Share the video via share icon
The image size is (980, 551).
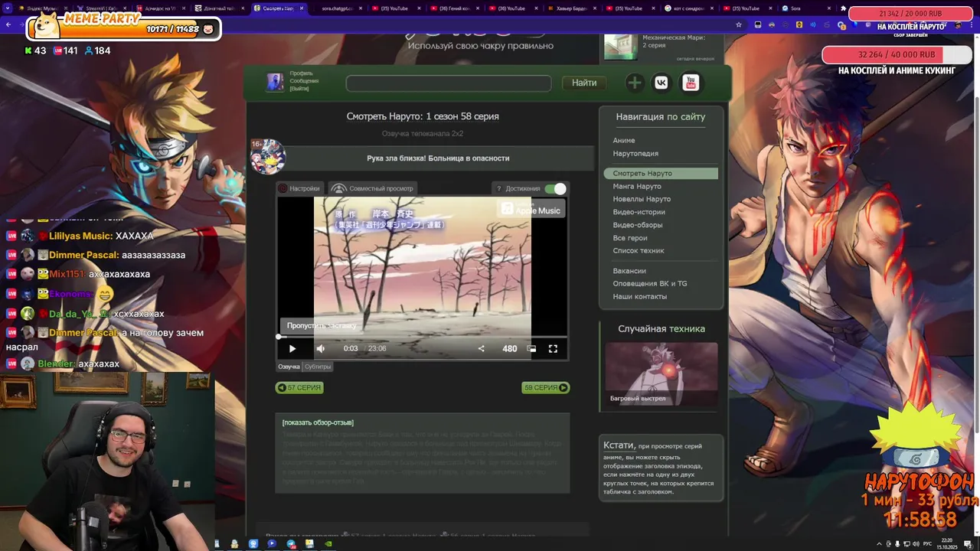pos(481,348)
